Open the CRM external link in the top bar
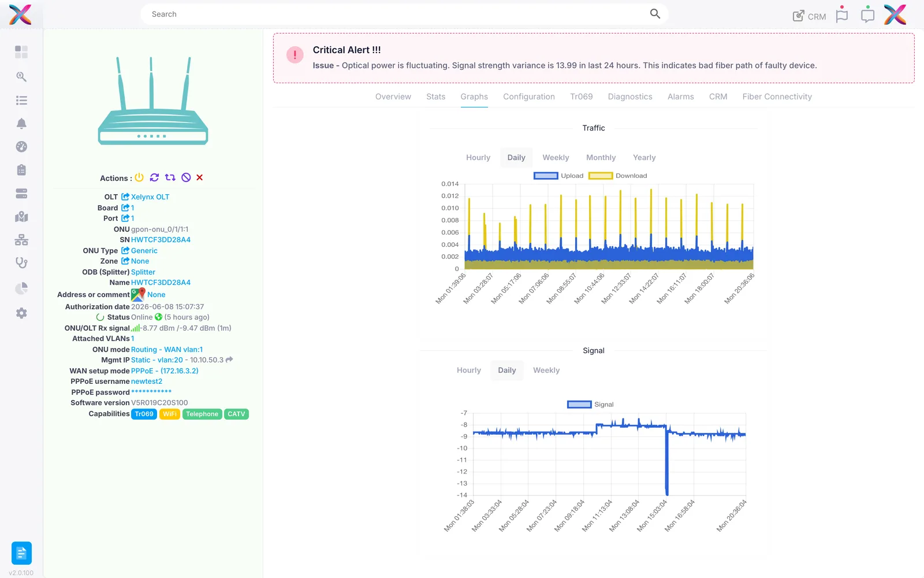The image size is (924, 578). [x=809, y=16]
